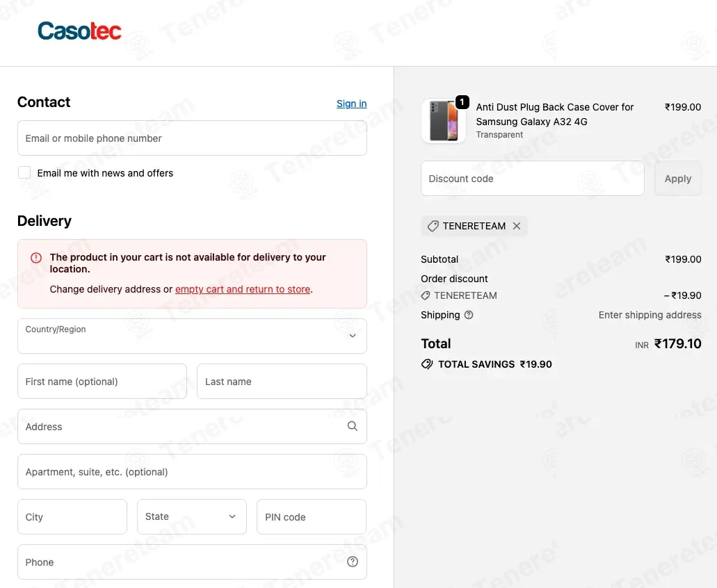This screenshot has width=717, height=588.
Task: Click the red error alert icon
Action: coord(36,258)
